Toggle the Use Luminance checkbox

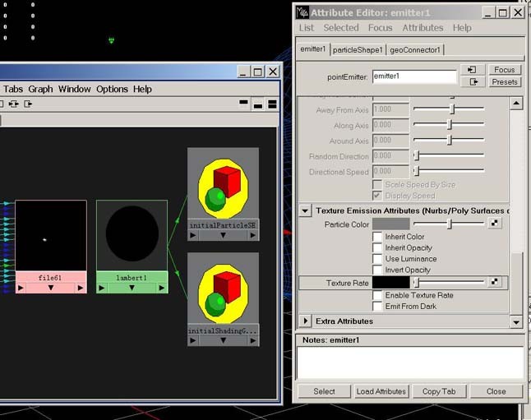tap(378, 259)
